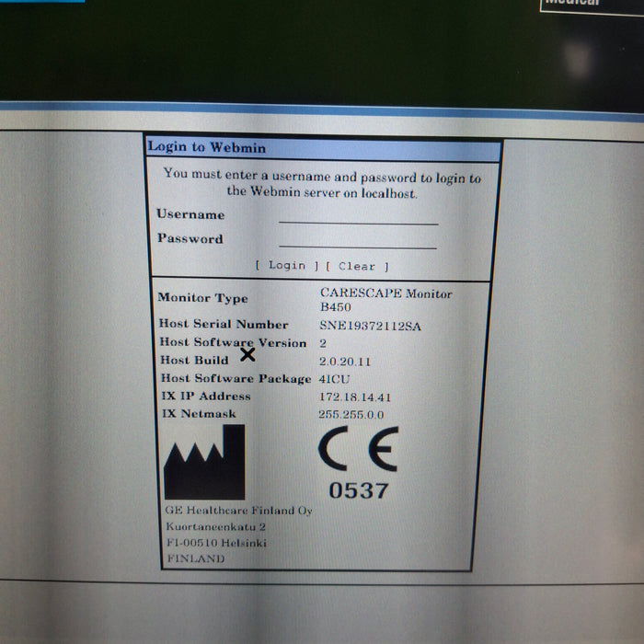Click the manufacturer factory symbol
Viewport: 644px width, 644px height.
point(204,462)
